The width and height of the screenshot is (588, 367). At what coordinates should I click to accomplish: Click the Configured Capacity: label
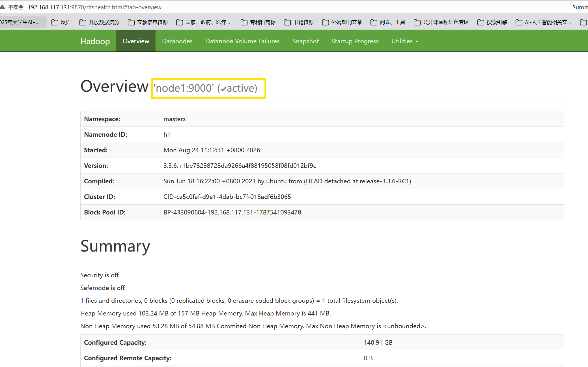(x=115, y=342)
